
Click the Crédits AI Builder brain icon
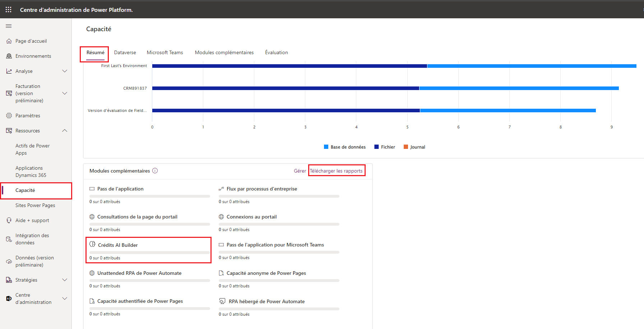(92, 244)
